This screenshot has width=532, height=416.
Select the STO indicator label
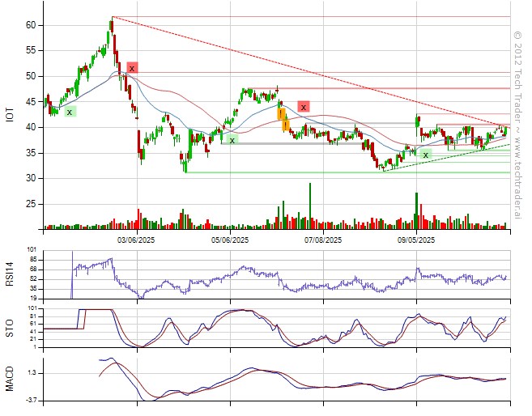tap(10, 327)
